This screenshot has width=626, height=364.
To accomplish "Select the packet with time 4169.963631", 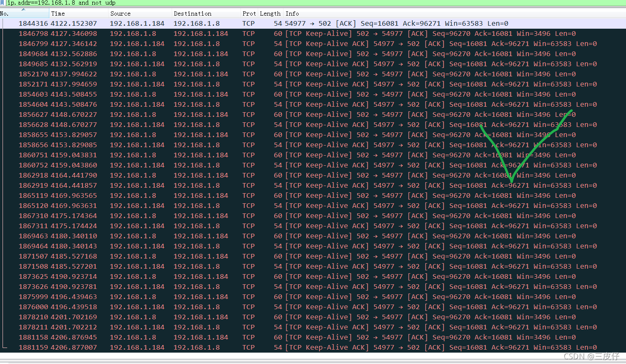I will (x=313, y=206).
